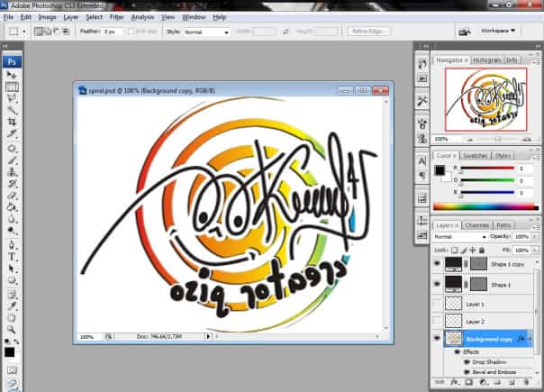Open the Filter menu

[117, 17]
